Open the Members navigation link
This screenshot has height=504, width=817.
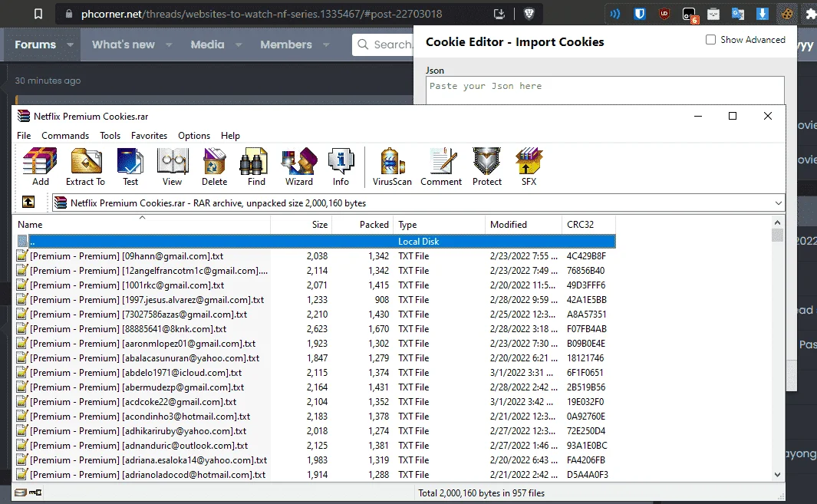click(x=286, y=44)
